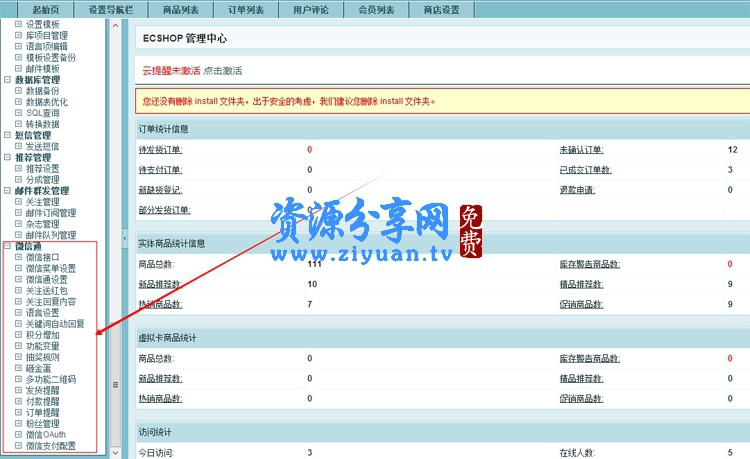Click the 云提醒未激活 notice text

[171, 71]
